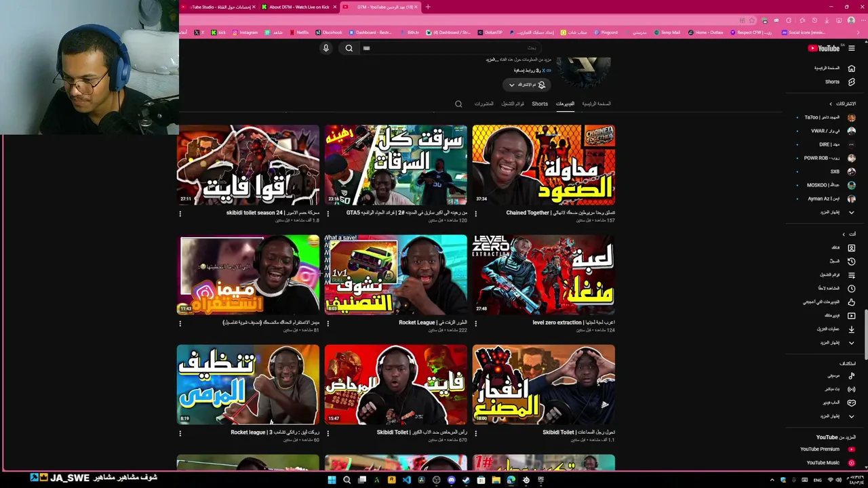Select the channel Videos tab
This screenshot has width=868, height=488.
pos(565,104)
